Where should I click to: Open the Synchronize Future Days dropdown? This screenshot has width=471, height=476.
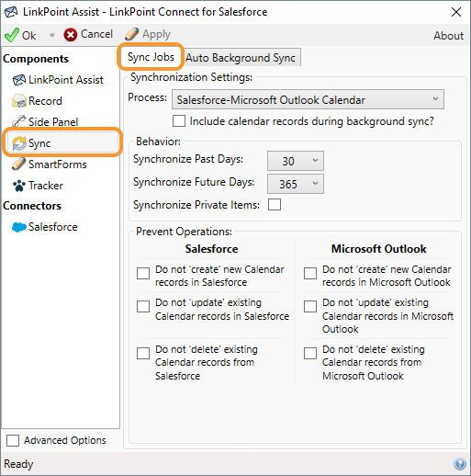click(x=296, y=184)
